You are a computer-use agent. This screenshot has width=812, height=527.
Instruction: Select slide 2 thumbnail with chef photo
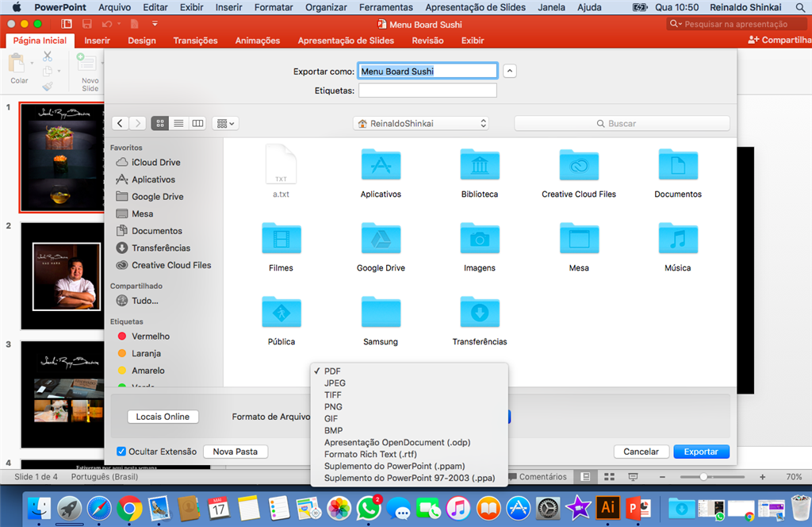(63, 276)
